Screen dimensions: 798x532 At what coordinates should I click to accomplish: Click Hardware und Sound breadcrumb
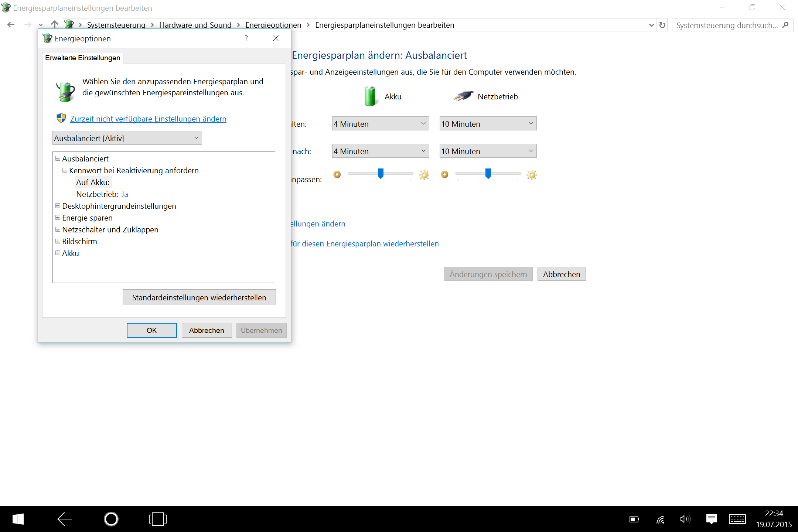pos(195,25)
